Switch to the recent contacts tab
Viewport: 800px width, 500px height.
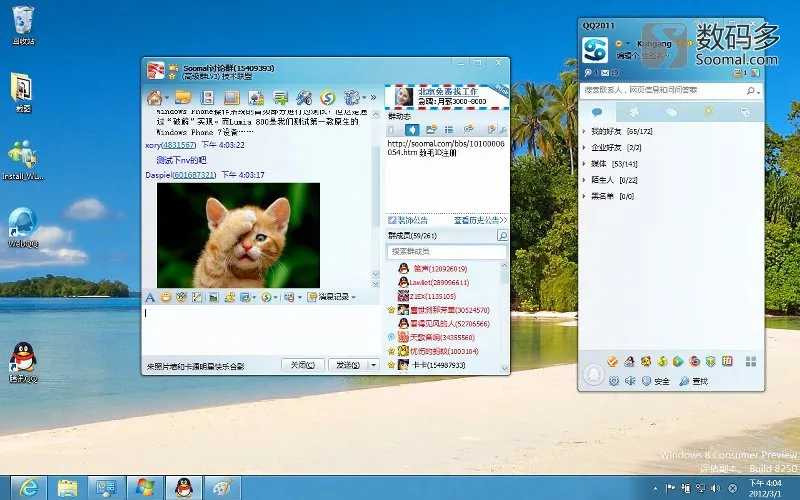[x=745, y=112]
